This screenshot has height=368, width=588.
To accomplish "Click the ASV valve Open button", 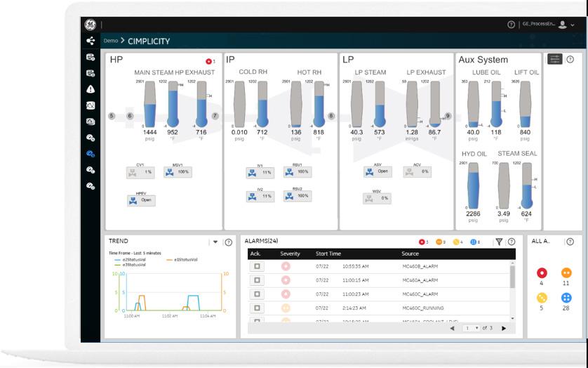I will pyautogui.click(x=377, y=171).
